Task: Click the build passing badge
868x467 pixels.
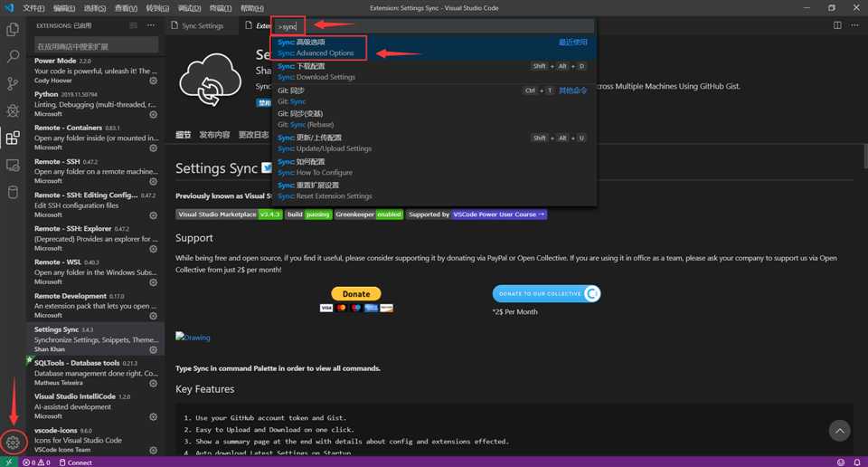Action: click(309, 214)
